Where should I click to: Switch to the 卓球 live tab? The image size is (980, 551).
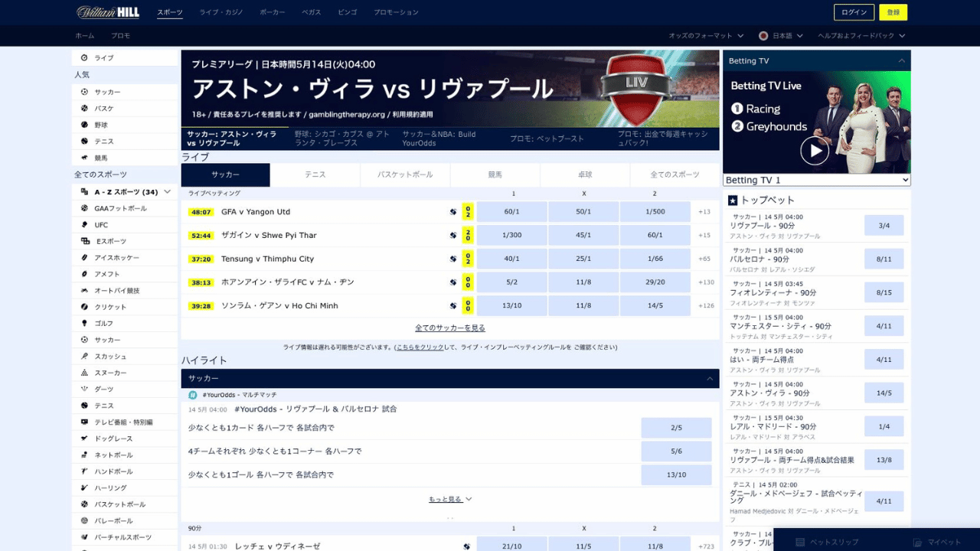pyautogui.click(x=585, y=174)
